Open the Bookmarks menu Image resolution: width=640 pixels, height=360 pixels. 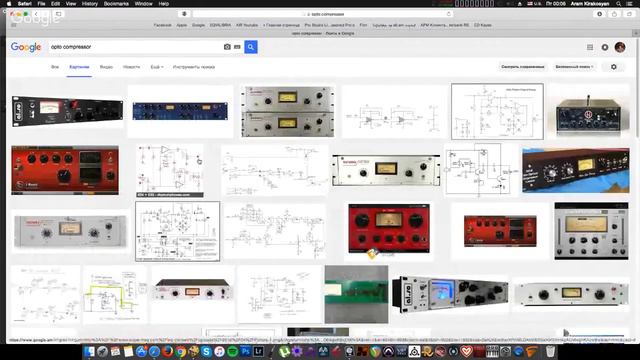click(x=116, y=4)
